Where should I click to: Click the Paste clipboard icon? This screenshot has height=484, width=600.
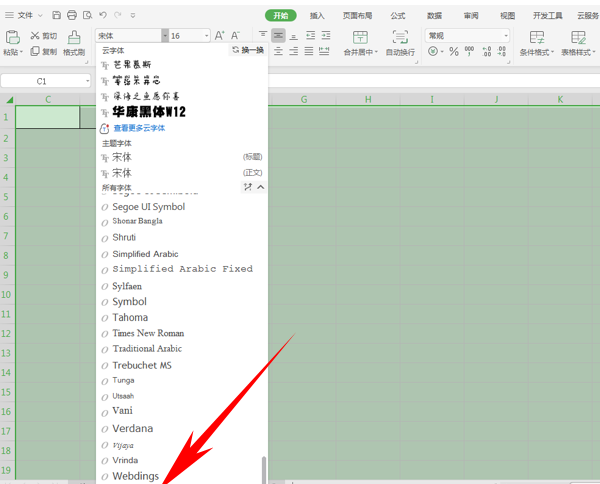point(13,37)
